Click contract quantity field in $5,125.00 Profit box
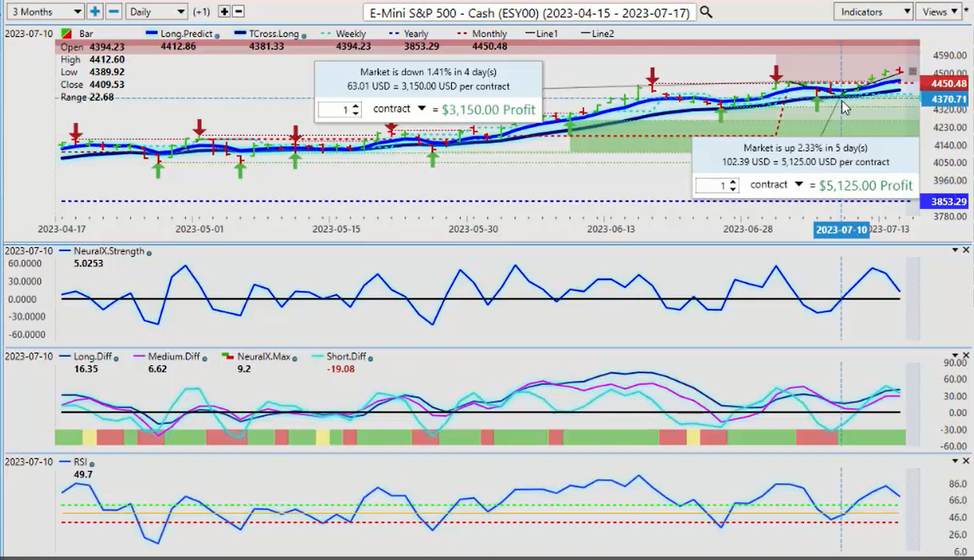 [713, 185]
